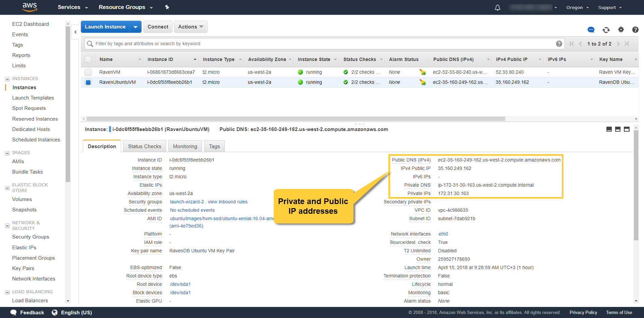Switch to the Monitoring tab
644x318 pixels.
[185, 146]
